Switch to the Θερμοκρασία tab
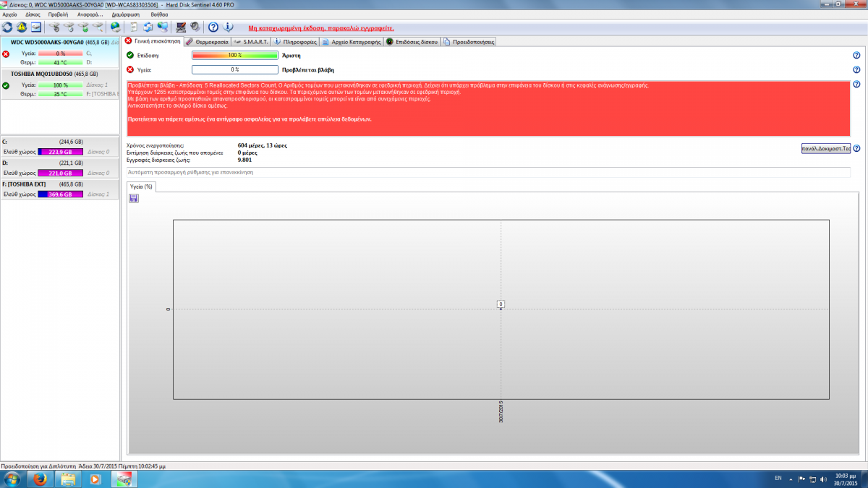This screenshot has width=868, height=488. [207, 42]
